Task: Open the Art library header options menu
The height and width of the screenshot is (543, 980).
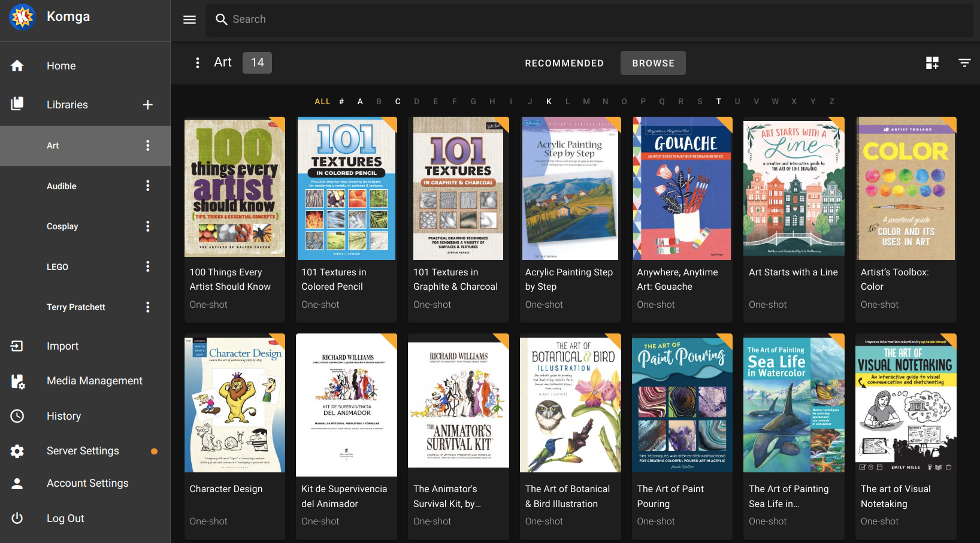Action: coord(198,63)
